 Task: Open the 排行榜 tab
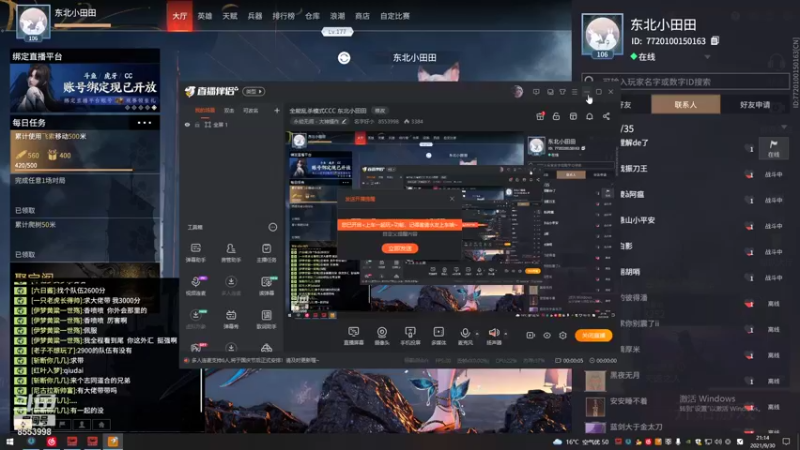pos(283,16)
